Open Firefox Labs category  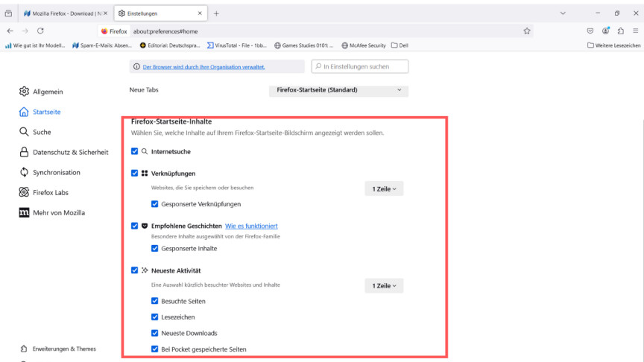click(43, 192)
